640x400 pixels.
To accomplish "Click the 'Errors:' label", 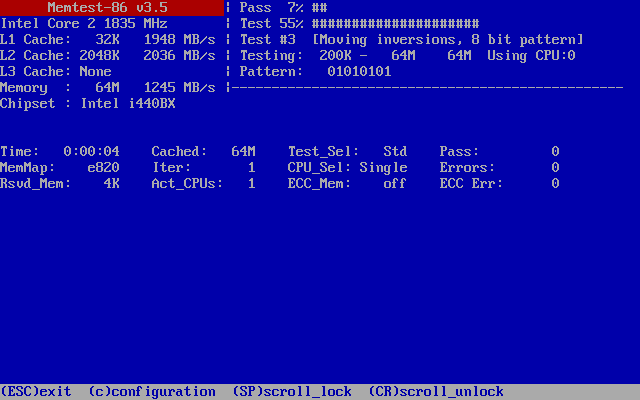I will tap(467, 168).
